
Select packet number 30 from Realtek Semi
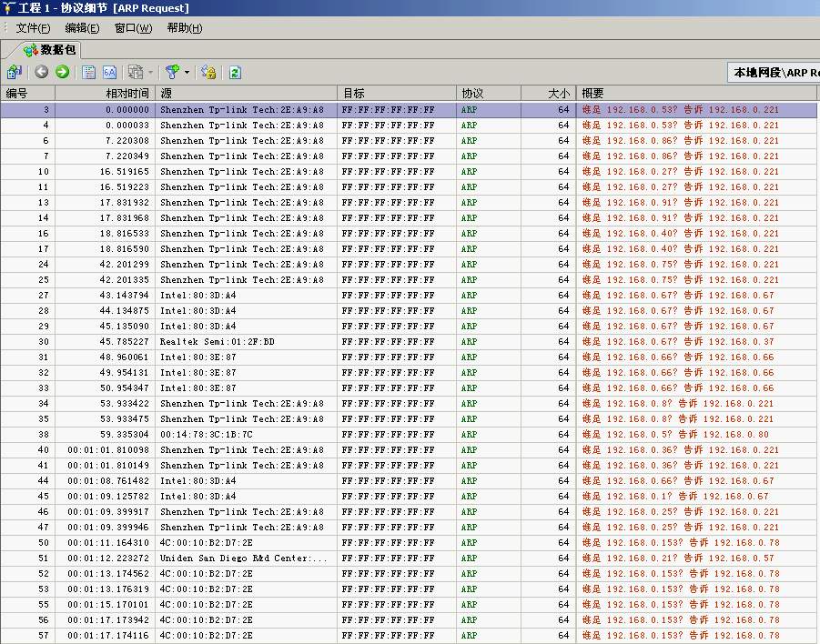coord(217,342)
